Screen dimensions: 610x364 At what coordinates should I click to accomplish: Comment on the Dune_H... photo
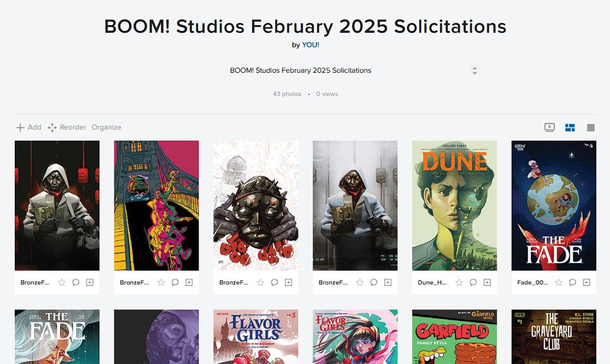click(473, 283)
